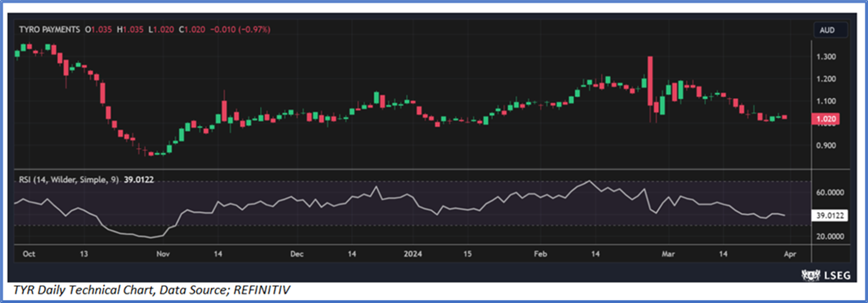This screenshot has height=303, width=868.
Task: Click the TYRO PAYMENTS symbol title
Action: click(49, 29)
